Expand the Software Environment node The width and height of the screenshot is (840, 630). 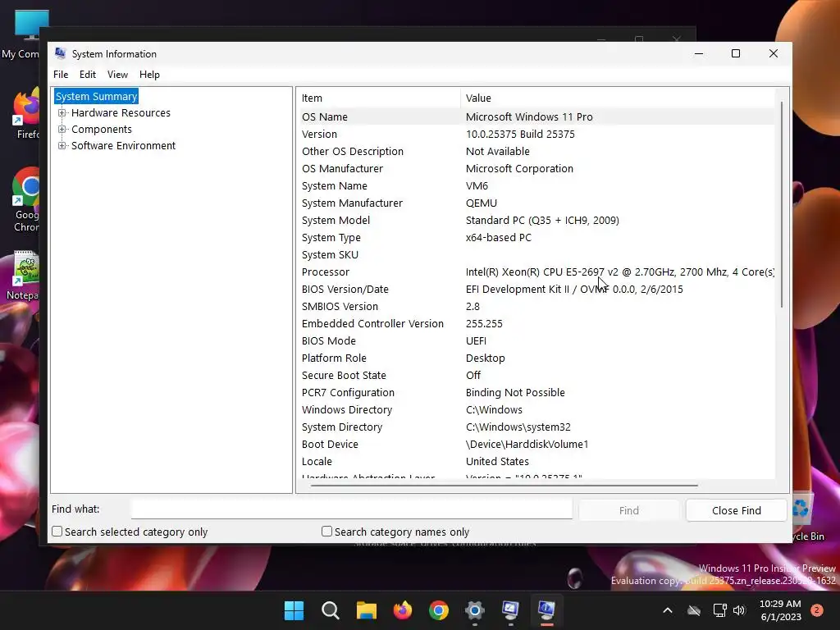62,145
